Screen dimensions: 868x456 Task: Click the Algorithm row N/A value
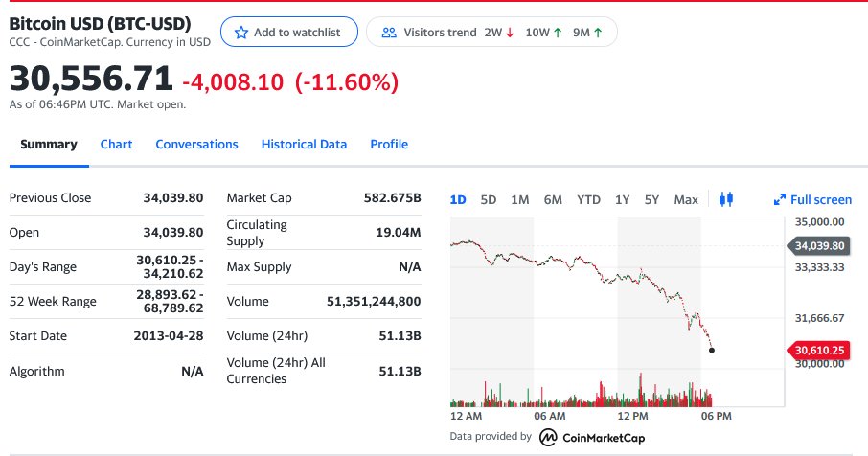[x=192, y=372]
